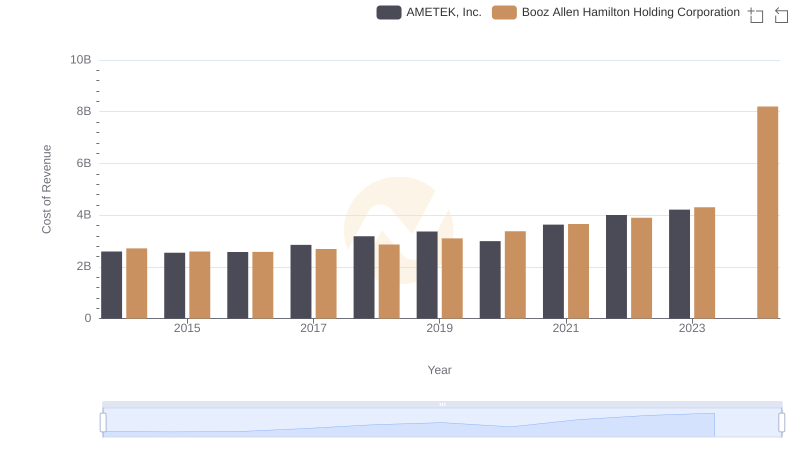The height and width of the screenshot is (461, 800).
Task: Click the '2B' y-axis label
Action: point(84,266)
